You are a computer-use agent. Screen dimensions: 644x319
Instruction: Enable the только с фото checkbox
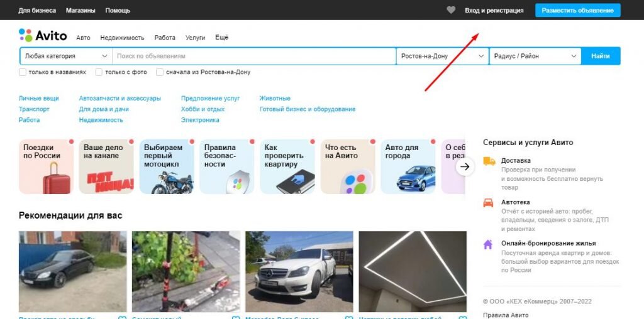pyautogui.click(x=99, y=72)
